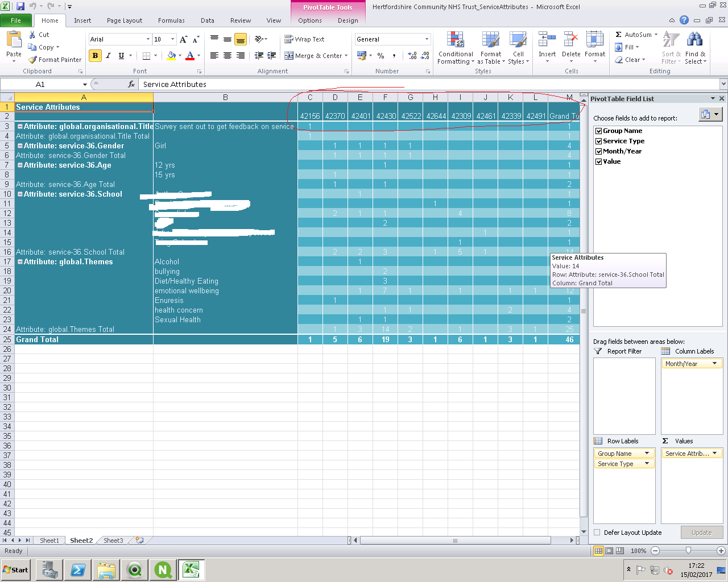Click the Name Box showing A1
Screen dimensions: 728x582
40,84
